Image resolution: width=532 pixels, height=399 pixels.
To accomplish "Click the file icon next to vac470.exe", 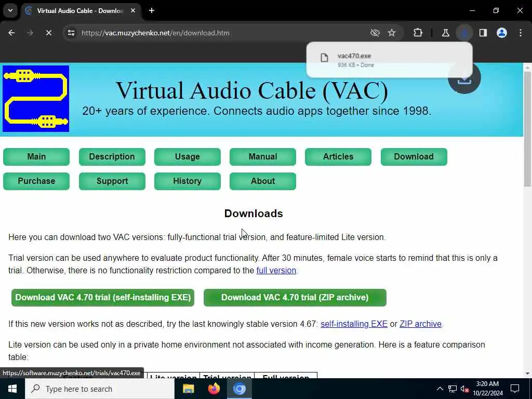I will point(324,58).
